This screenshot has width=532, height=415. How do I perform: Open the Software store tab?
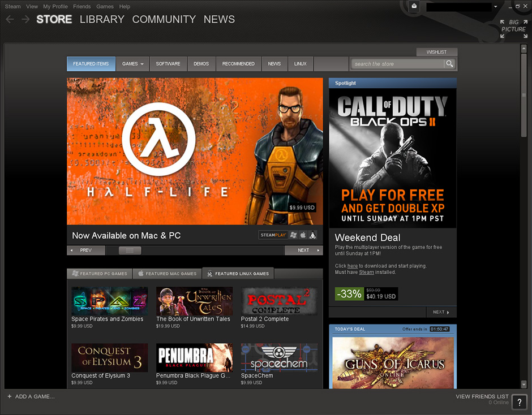[168, 64]
